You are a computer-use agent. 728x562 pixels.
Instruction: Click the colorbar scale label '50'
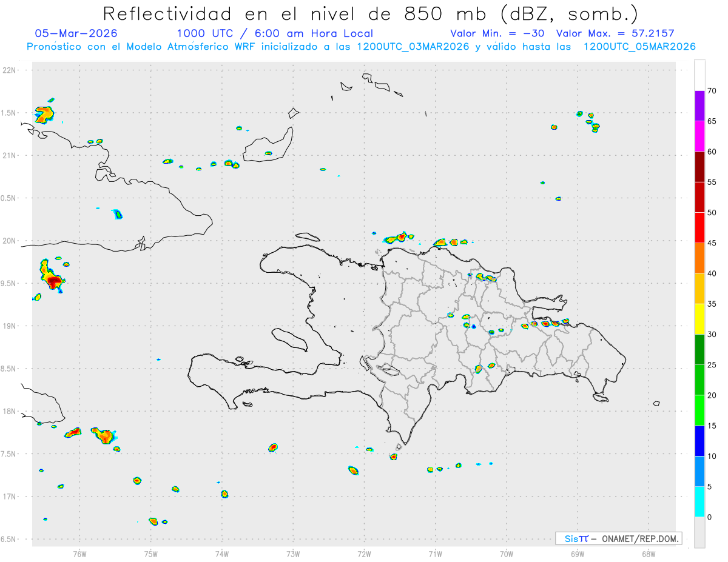(712, 213)
